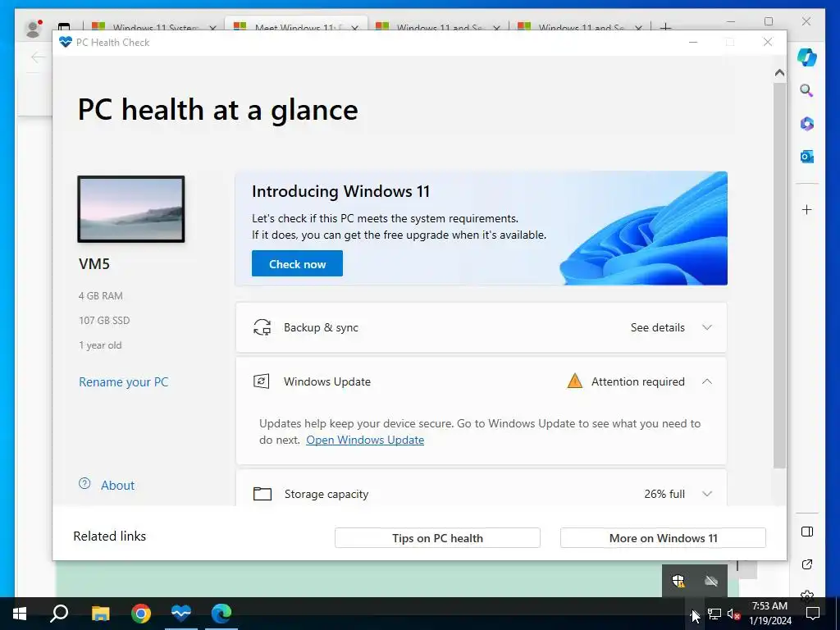Screen dimensions: 840x630
Task: Collapse the Windows Update section
Action: [707, 381]
